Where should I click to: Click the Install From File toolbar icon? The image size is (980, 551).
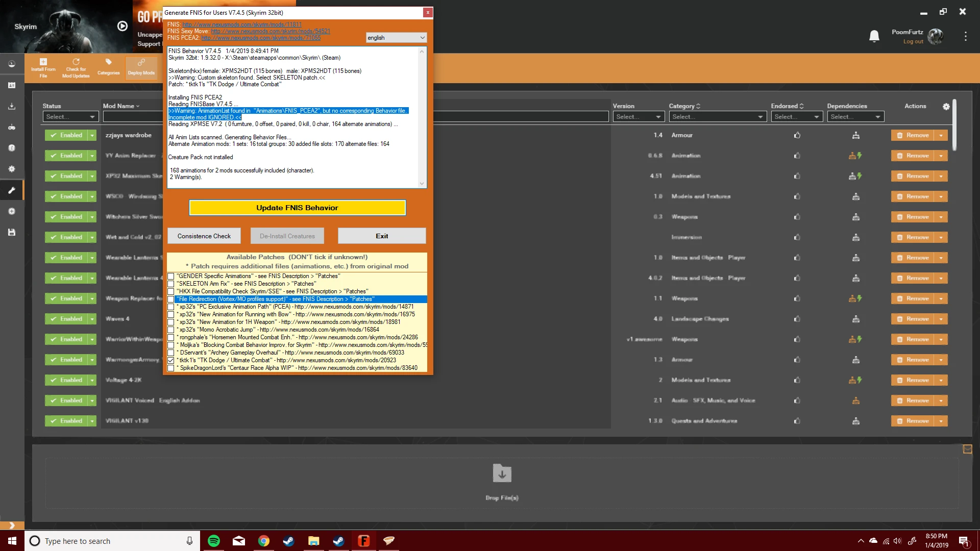pos(43,68)
